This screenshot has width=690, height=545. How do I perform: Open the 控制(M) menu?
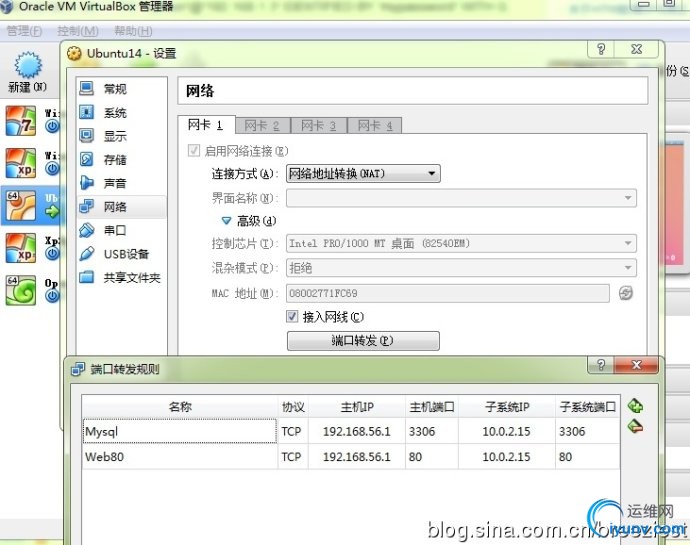click(x=78, y=31)
